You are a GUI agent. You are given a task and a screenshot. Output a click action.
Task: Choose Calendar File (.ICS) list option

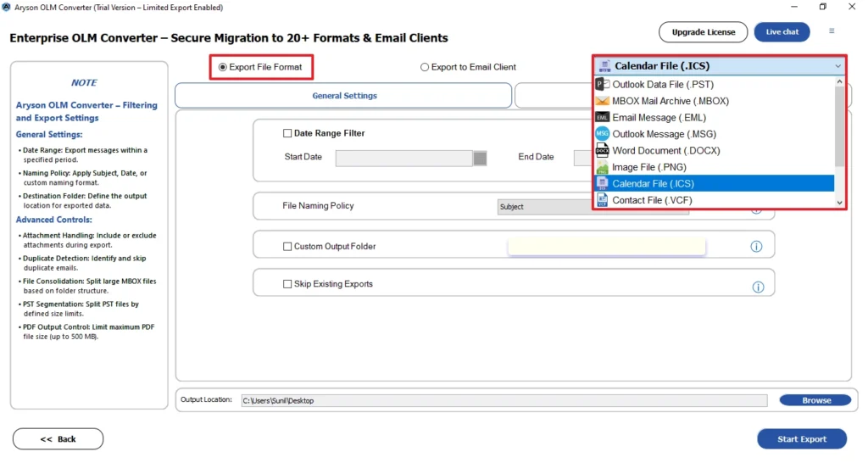pyautogui.click(x=714, y=183)
